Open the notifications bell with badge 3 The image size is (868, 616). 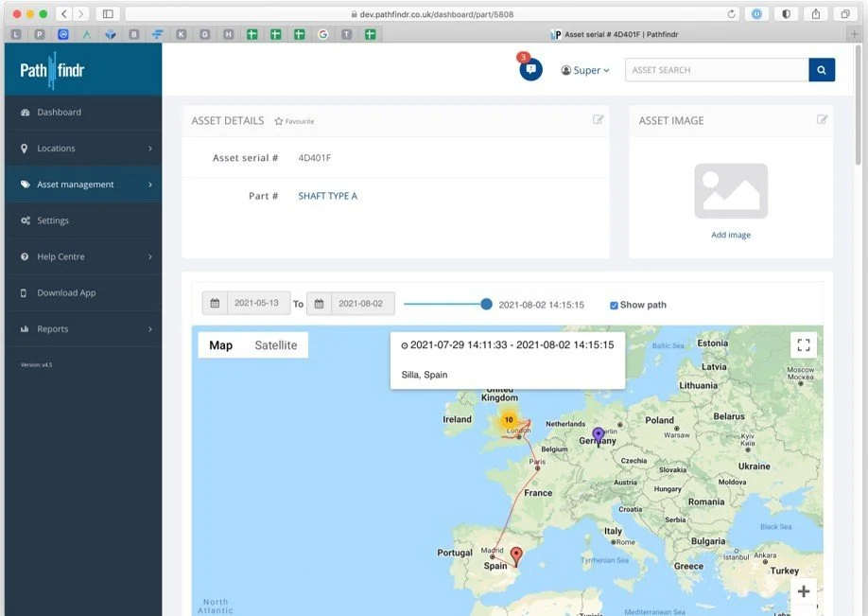(529, 68)
